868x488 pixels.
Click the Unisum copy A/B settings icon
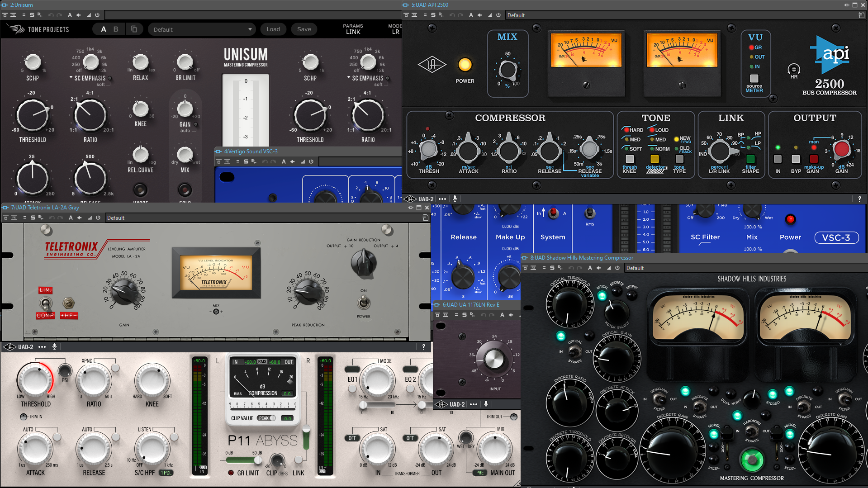[134, 29]
